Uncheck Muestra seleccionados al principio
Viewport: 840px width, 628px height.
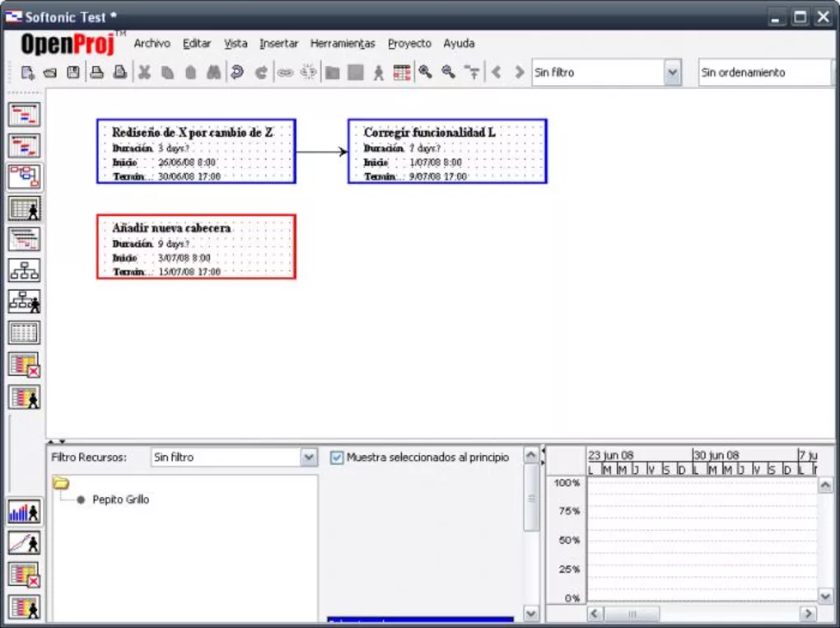coord(337,457)
